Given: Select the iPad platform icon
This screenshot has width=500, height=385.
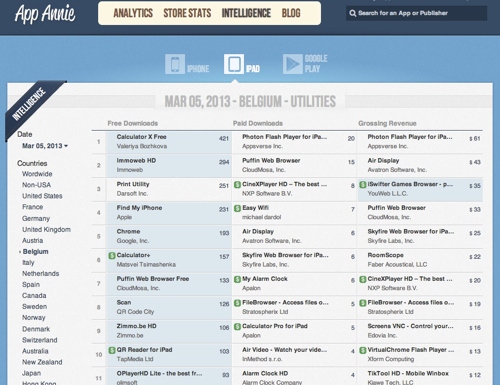Looking at the screenshot, I should click(x=234, y=64).
